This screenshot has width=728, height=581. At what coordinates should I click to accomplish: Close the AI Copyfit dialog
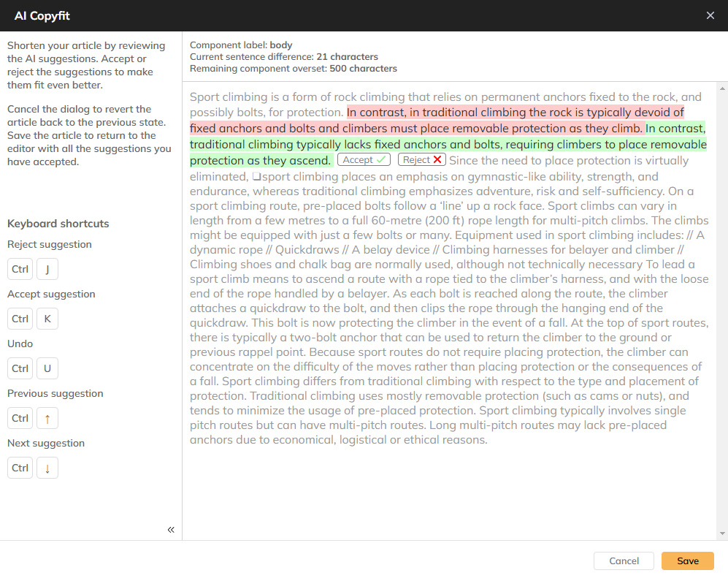(x=710, y=15)
